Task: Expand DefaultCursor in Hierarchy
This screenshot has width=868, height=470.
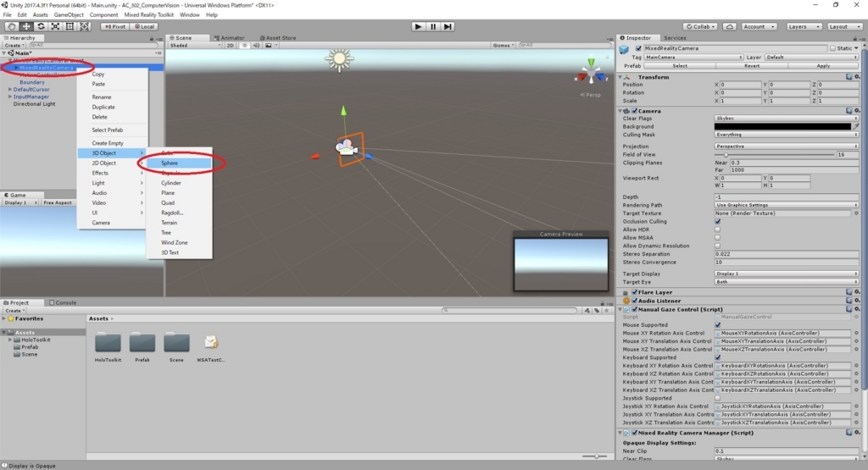Action: click(x=10, y=90)
